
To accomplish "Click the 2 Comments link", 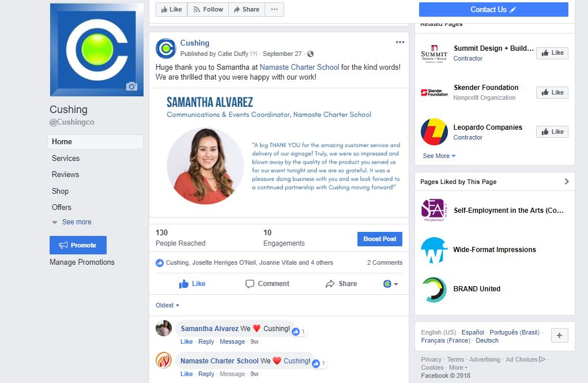I will tap(385, 262).
